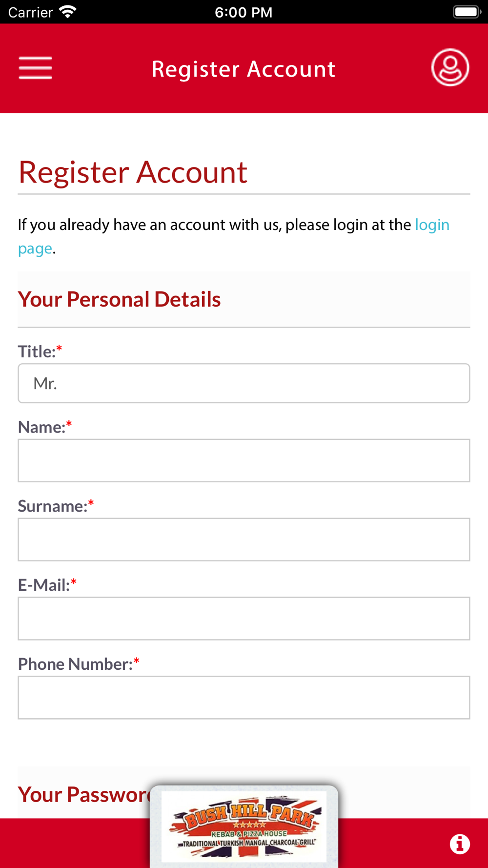
Task: Tap the user profile icon
Action: pyautogui.click(x=449, y=67)
